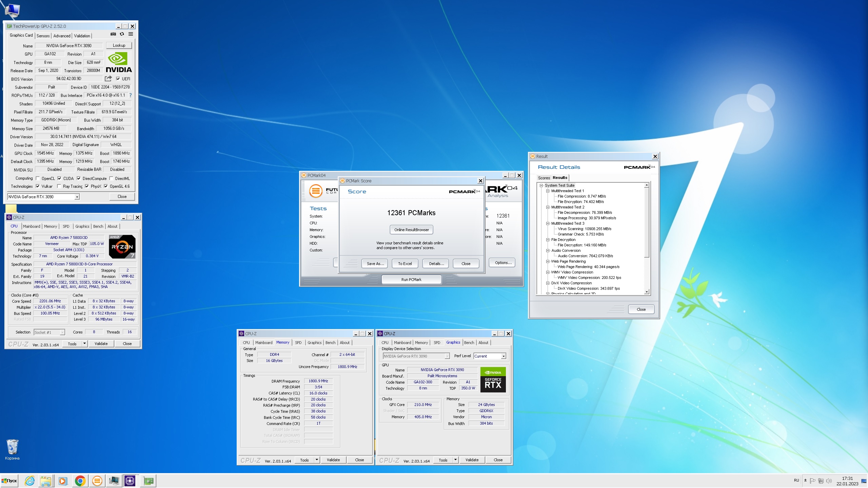Click the Action Center flag tray icon

pos(812,481)
